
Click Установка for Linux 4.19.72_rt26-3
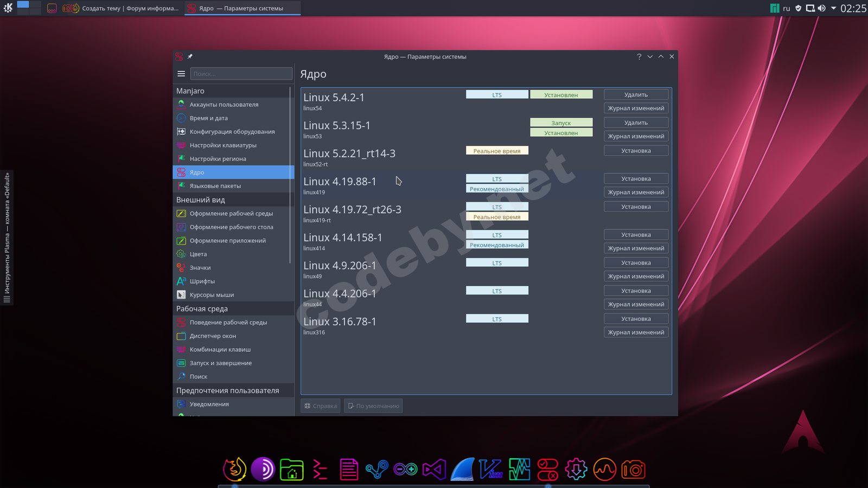[x=636, y=207]
